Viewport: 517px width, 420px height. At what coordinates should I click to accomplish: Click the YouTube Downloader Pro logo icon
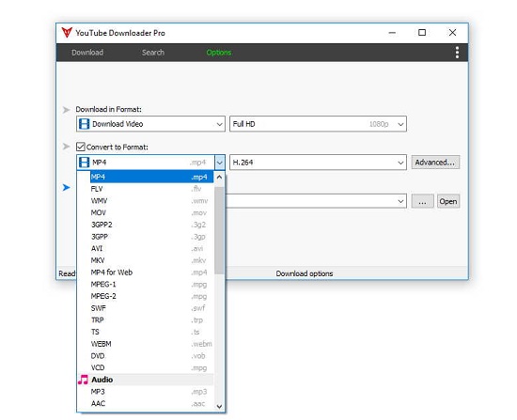pos(67,32)
